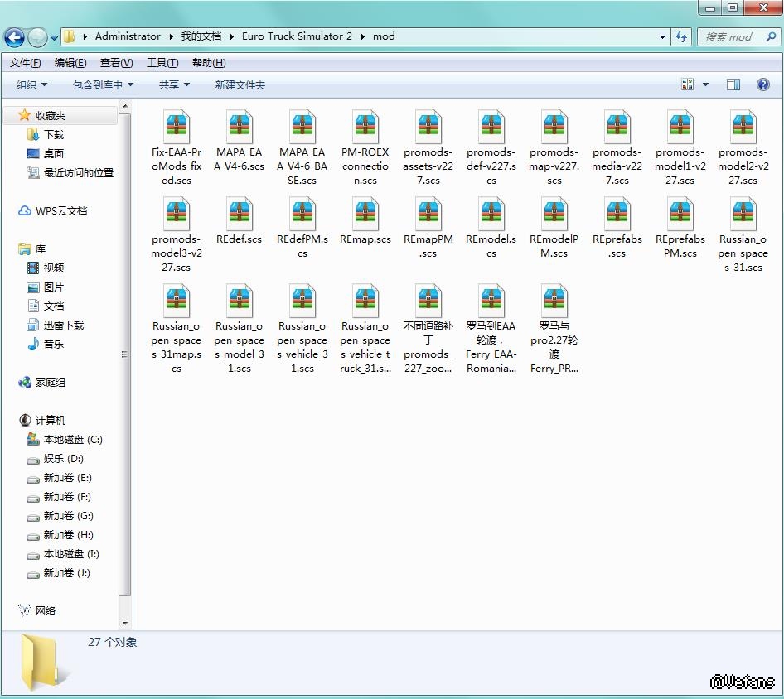Screen dimensions: 784x699
Task: Click the 新建文件夹 button
Action: [x=240, y=84]
